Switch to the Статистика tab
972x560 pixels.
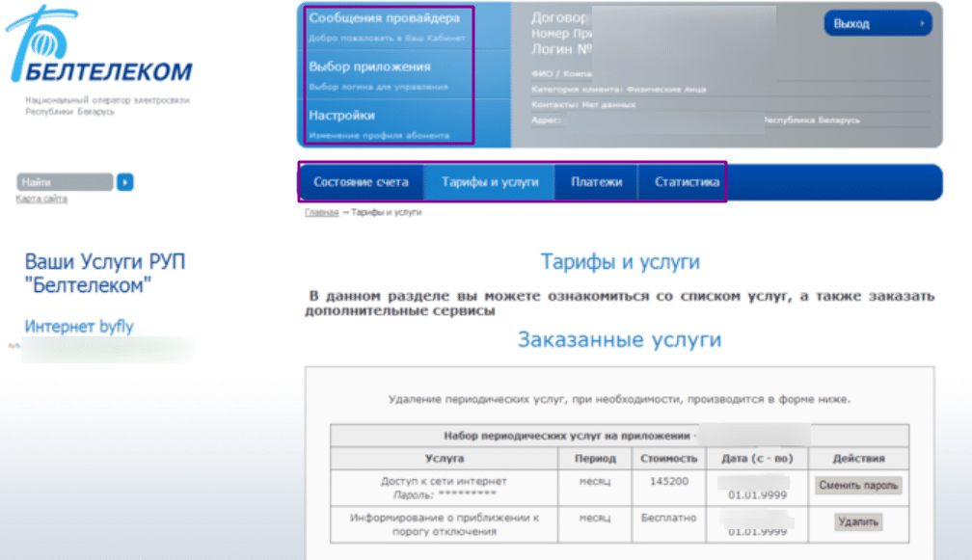(687, 182)
